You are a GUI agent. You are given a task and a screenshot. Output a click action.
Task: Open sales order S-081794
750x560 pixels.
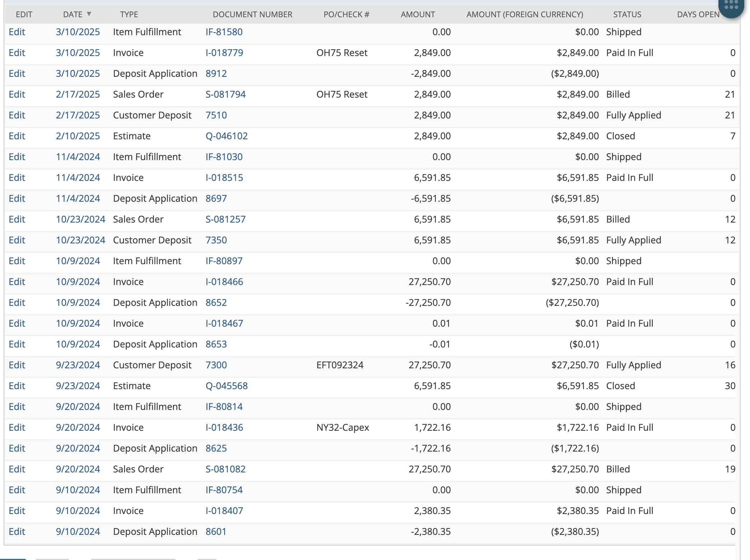(x=225, y=94)
